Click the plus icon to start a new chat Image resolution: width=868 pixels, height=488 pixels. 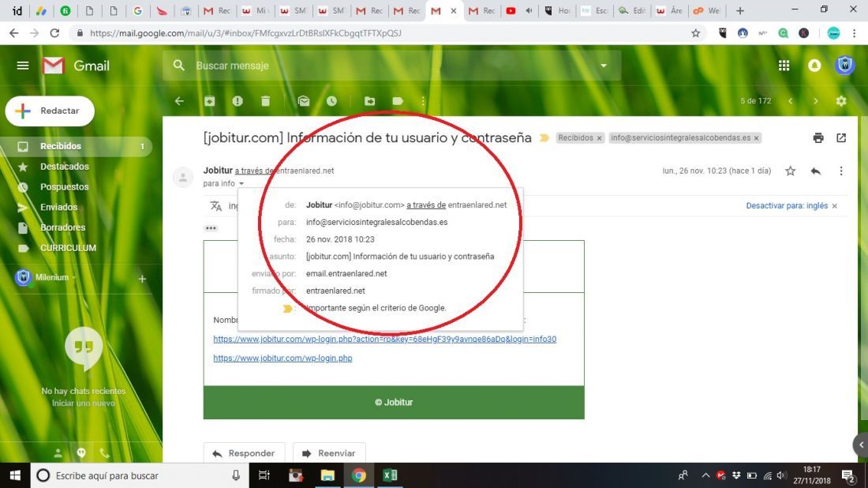coord(142,279)
